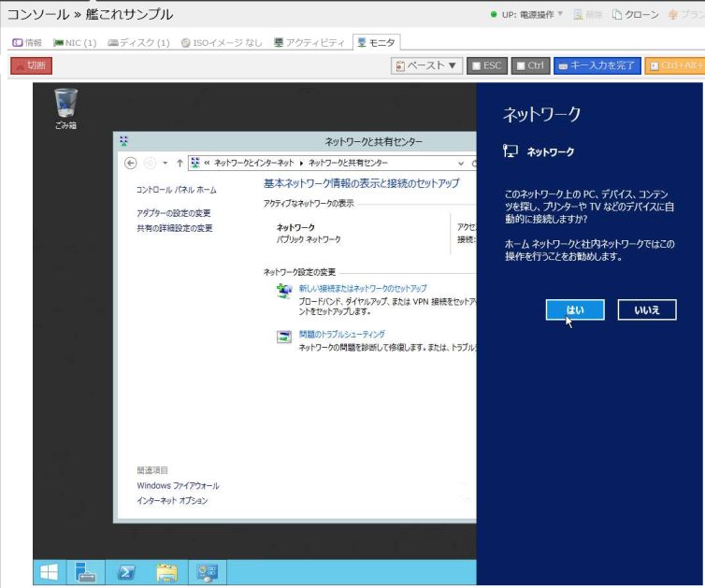Switch to the NIC (1) tab

click(75, 43)
